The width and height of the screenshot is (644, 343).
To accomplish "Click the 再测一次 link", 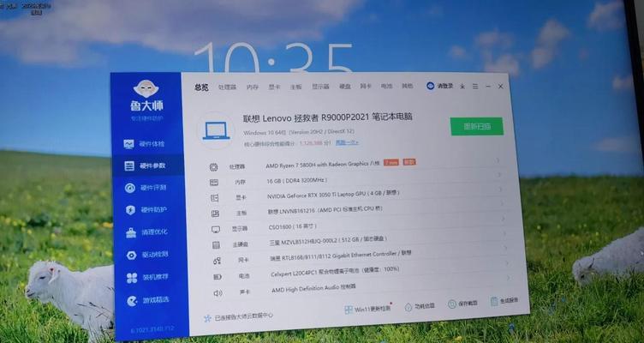I will (347, 142).
